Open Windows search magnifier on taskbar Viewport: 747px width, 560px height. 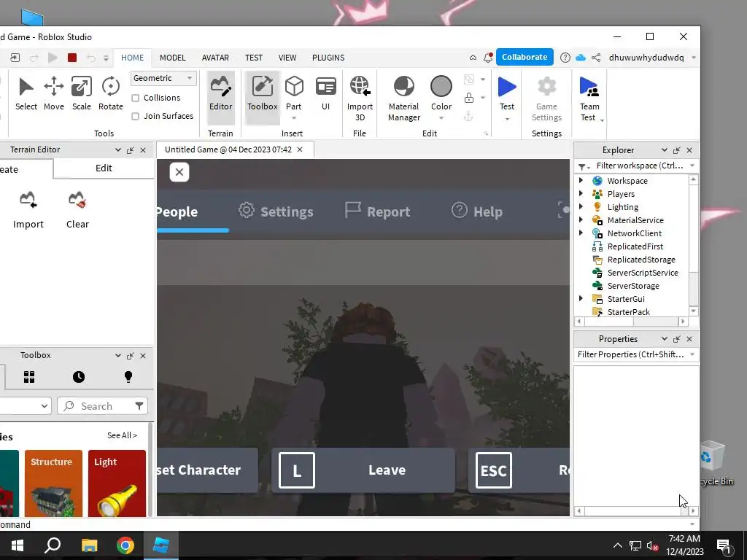pyautogui.click(x=53, y=545)
